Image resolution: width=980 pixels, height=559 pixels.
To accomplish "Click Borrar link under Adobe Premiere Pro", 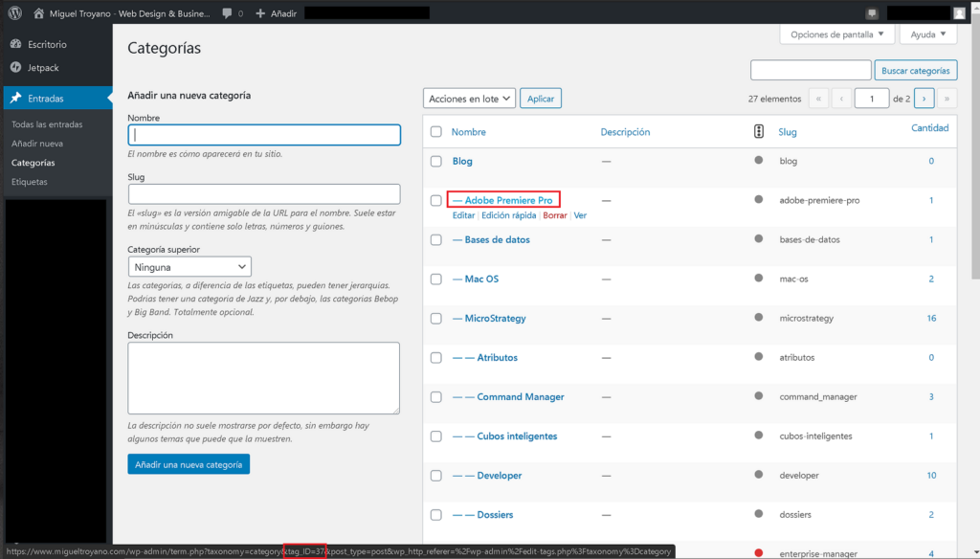I will [555, 215].
